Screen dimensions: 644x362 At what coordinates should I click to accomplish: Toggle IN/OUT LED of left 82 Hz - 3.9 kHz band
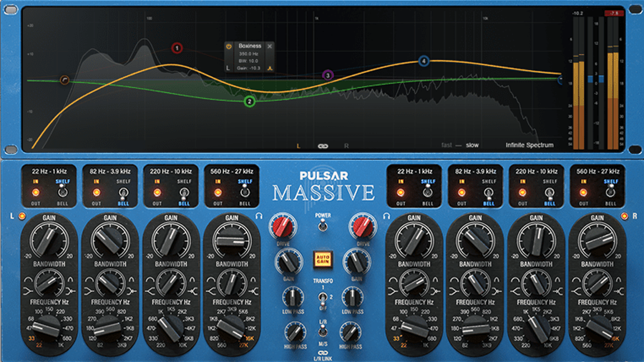pos(97,192)
